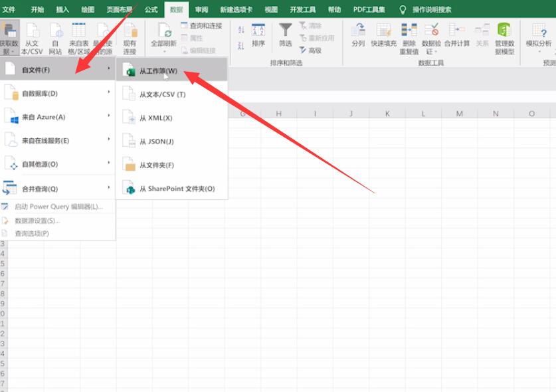Expand the From Other Sources (自其他源) submenu

click(58, 164)
